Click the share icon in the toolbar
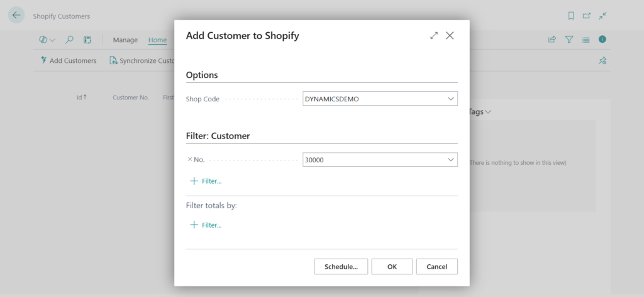 pyautogui.click(x=552, y=40)
